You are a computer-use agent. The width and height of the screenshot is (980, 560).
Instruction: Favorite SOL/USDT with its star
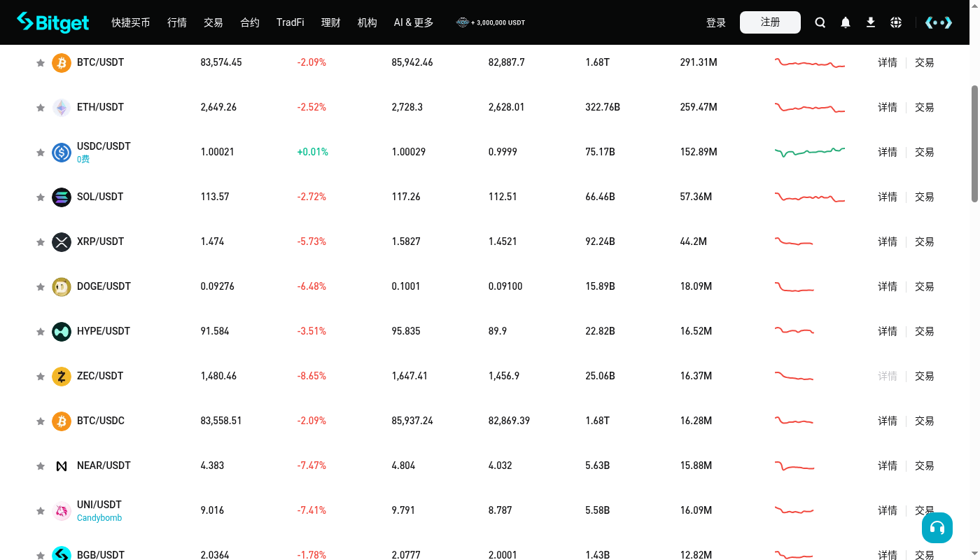(x=41, y=197)
